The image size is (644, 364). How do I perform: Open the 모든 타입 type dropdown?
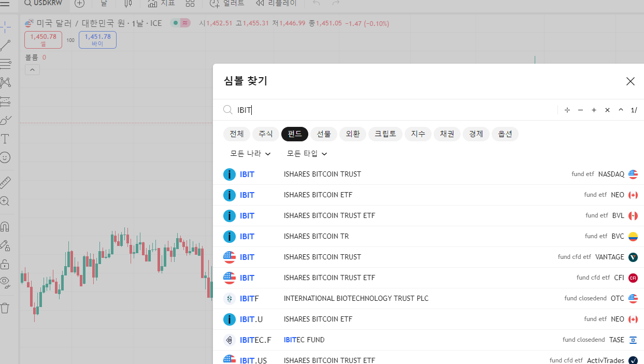307,154
